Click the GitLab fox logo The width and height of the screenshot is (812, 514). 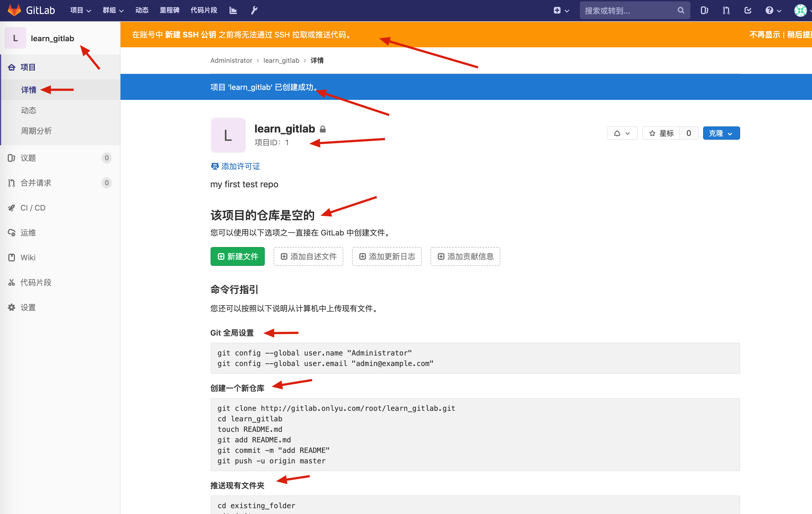point(14,10)
